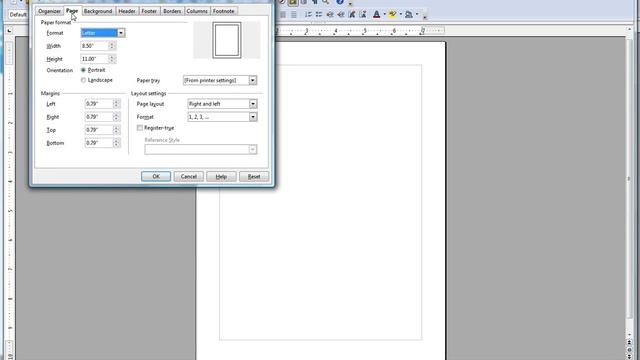
Task: Click the Align Right toolbar icon
Action: pos(283,14)
